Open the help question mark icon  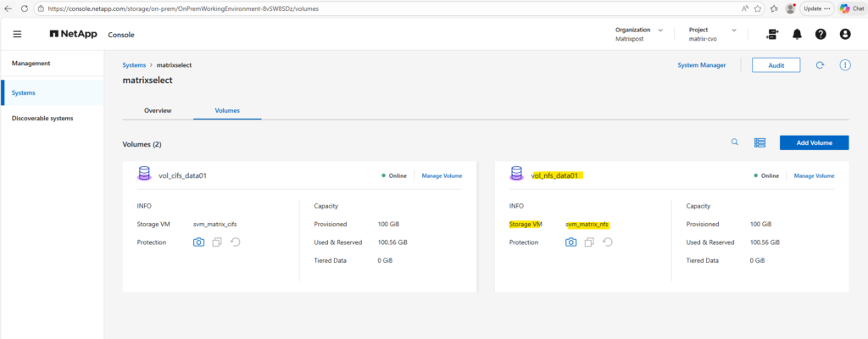[821, 34]
